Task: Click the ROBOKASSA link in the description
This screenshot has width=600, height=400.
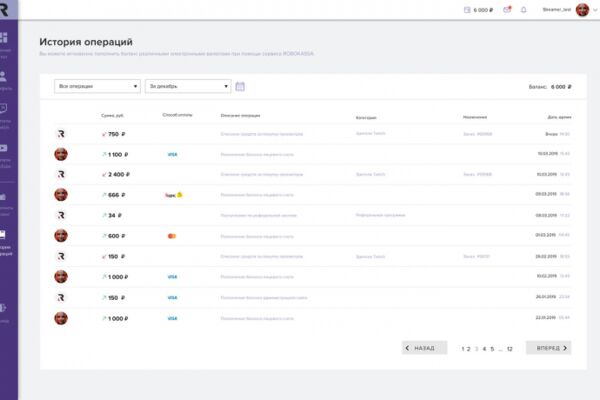Action: (298, 54)
